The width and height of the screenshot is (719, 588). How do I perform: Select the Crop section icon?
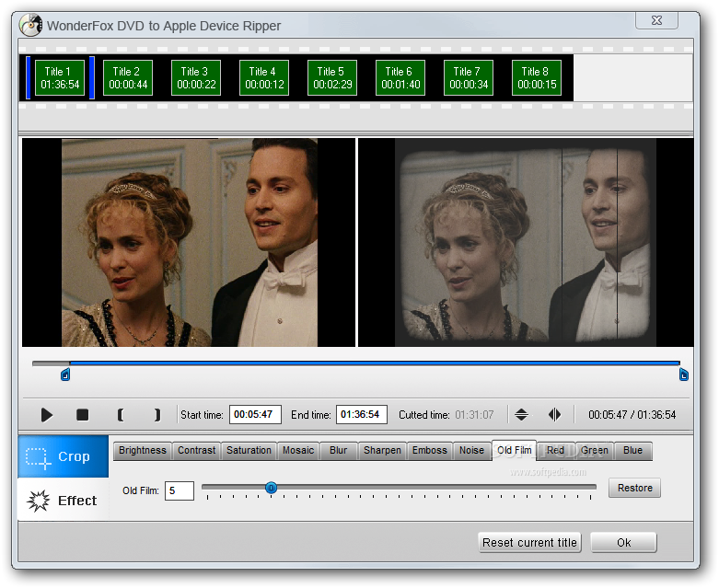[38, 457]
